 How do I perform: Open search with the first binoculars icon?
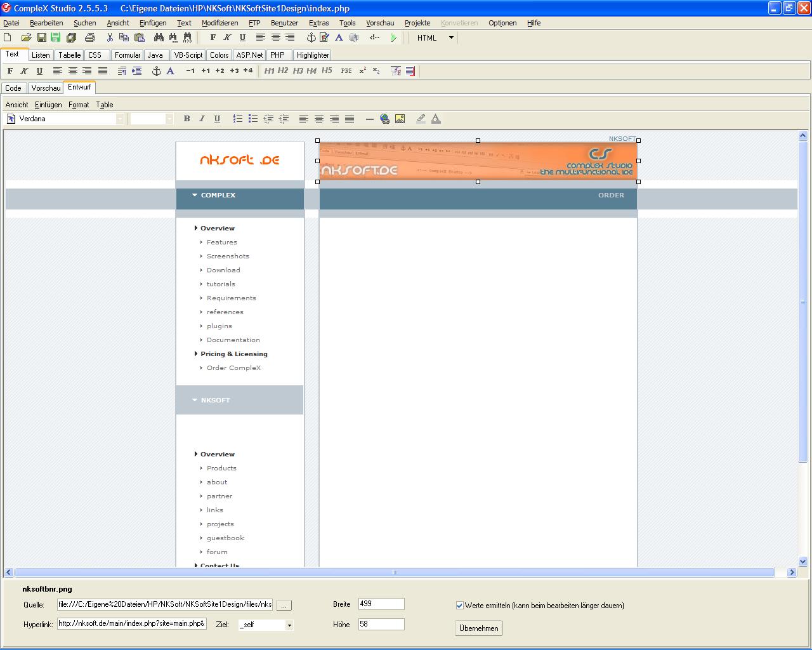pyautogui.click(x=159, y=38)
